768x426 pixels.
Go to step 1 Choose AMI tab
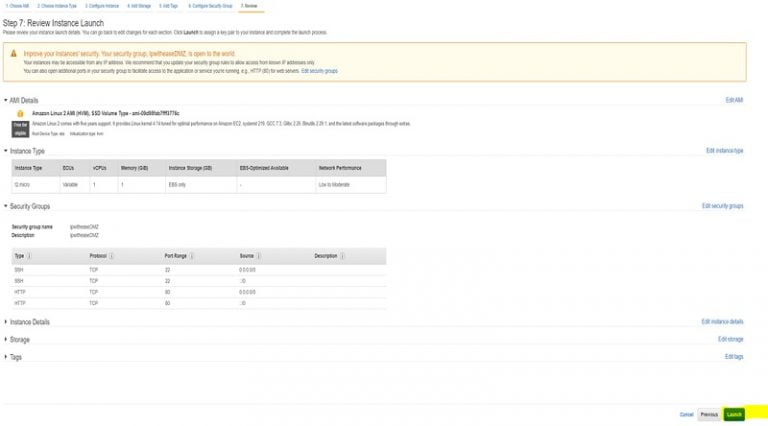pos(17,6)
